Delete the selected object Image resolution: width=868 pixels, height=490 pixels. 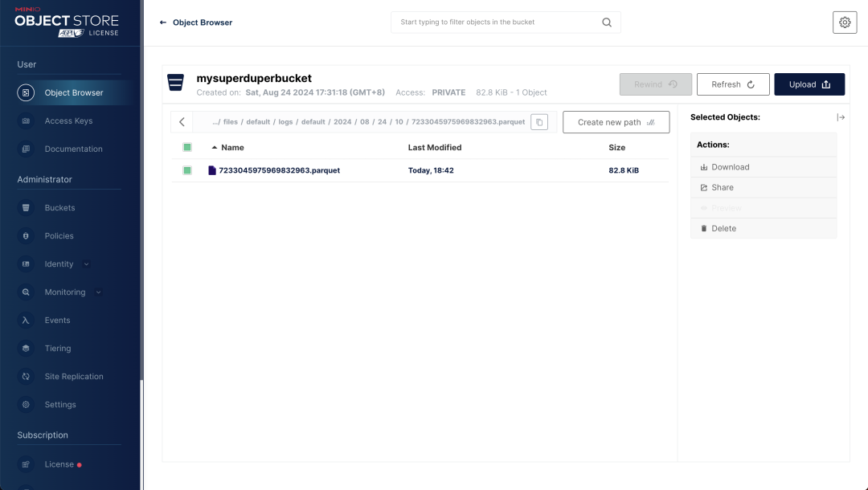pos(764,228)
